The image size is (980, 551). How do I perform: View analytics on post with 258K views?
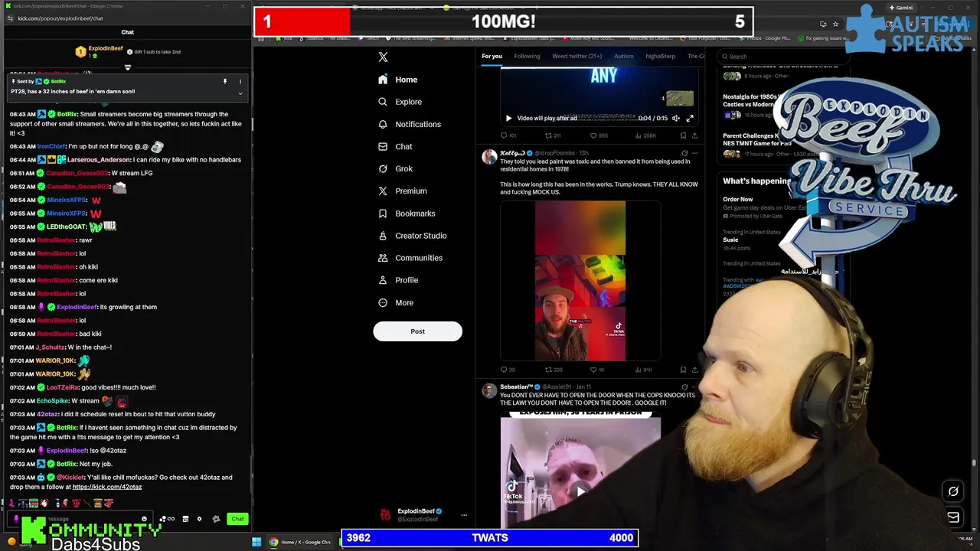tap(645, 135)
